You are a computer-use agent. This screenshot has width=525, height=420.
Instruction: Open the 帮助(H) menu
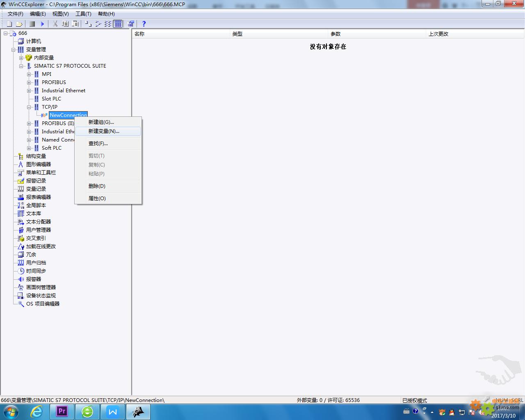tap(106, 14)
